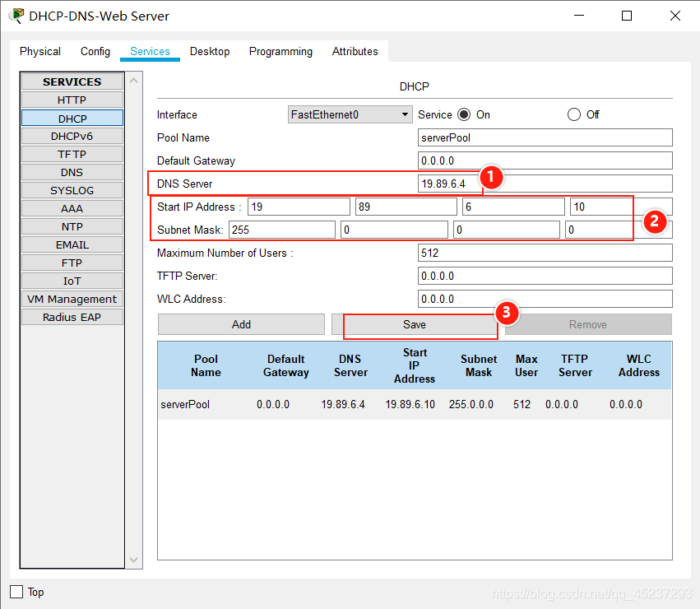Open the Programming tab
This screenshot has width=700, height=609.
280,51
